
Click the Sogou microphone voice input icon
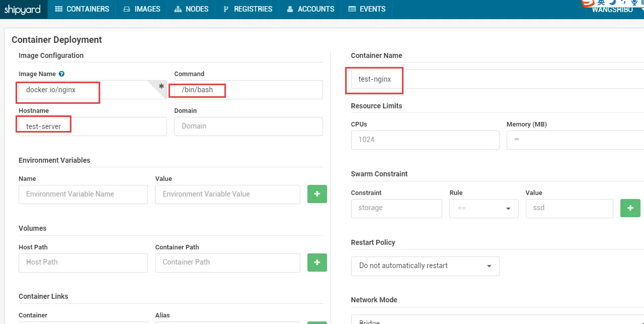pyautogui.click(x=633, y=2)
